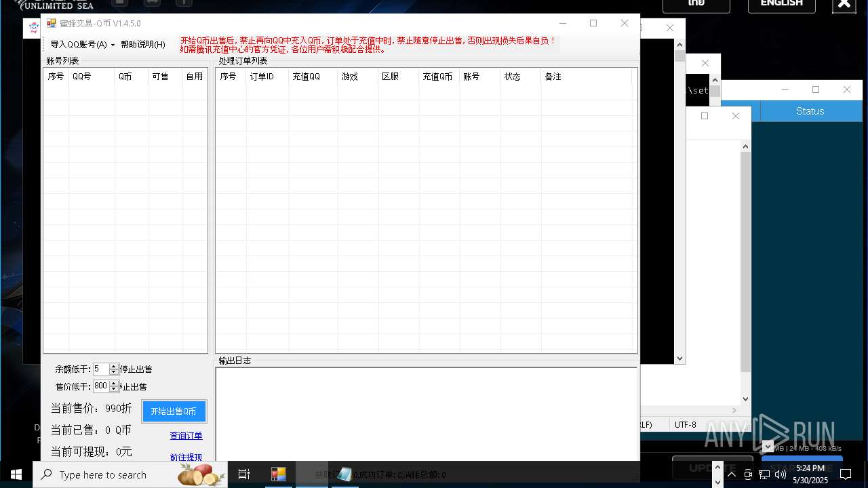
Task: Click the Notepad vertical scrollbar down arrow
Action: coord(745,399)
